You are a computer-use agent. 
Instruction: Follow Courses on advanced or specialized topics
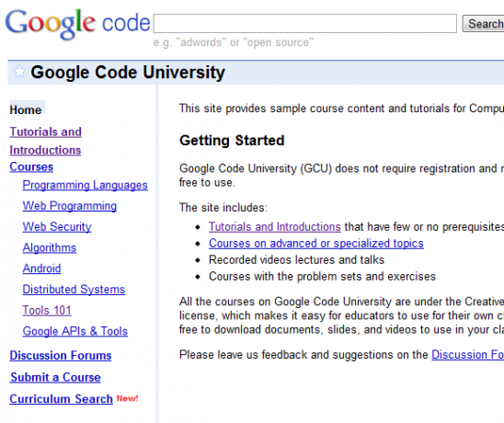316,244
